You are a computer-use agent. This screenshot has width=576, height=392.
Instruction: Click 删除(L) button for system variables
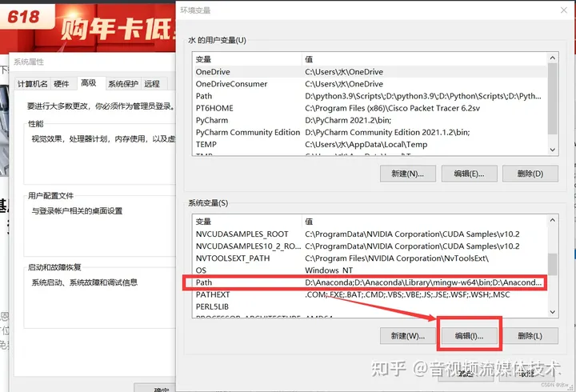(x=530, y=336)
